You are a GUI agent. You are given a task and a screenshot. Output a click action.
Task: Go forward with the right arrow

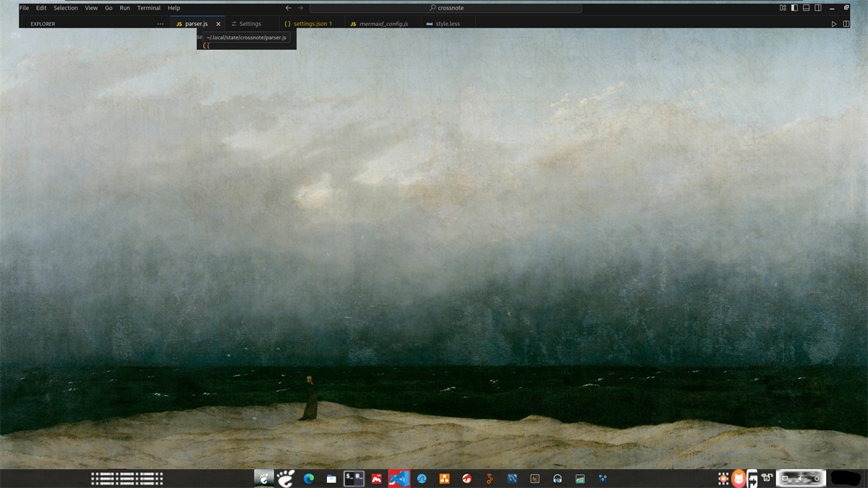pos(300,8)
